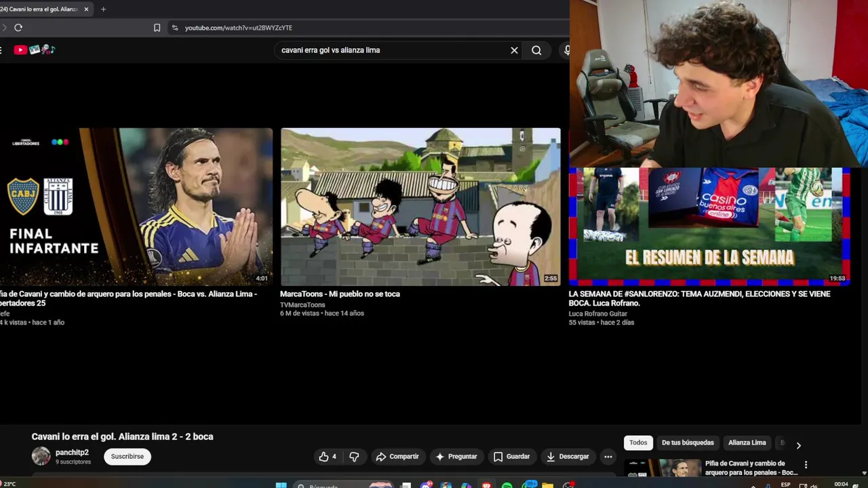Open the ESP language indicator in tray
The height and width of the screenshot is (488, 868).
(785, 485)
